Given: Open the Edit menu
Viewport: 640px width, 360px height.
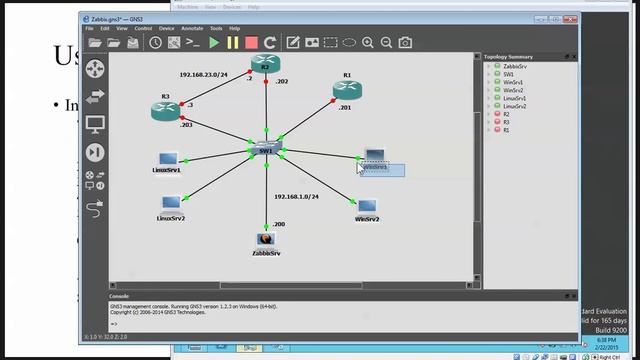Looking at the screenshot, I should click(x=105, y=29).
